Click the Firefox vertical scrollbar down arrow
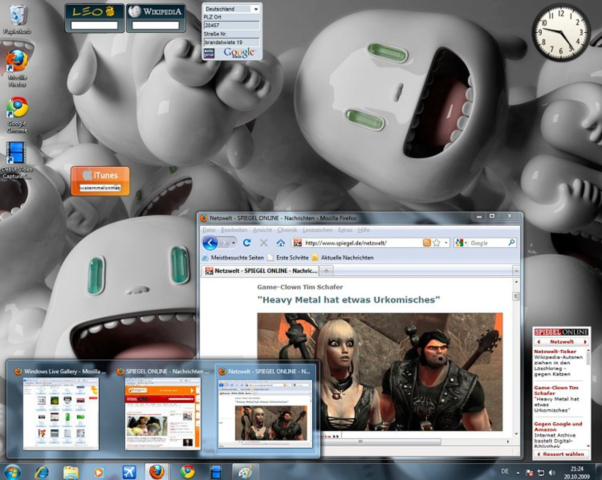Screen dimensions: 602x480 pyautogui.click(x=516, y=434)
